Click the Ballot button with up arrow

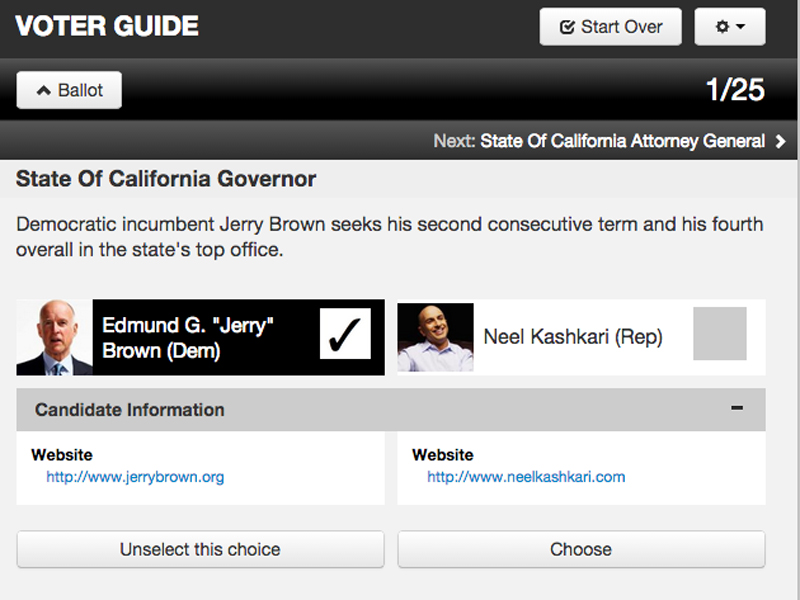(69, 90)
